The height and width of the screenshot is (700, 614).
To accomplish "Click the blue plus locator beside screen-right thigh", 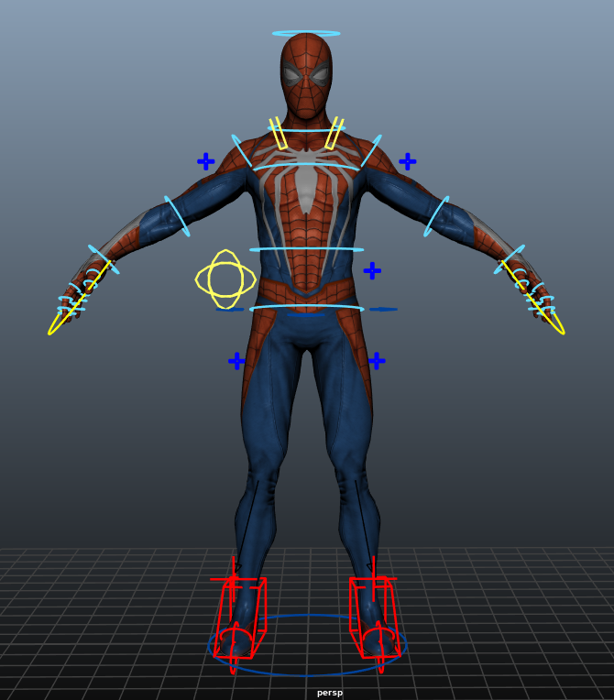I will tap(377, 361).
